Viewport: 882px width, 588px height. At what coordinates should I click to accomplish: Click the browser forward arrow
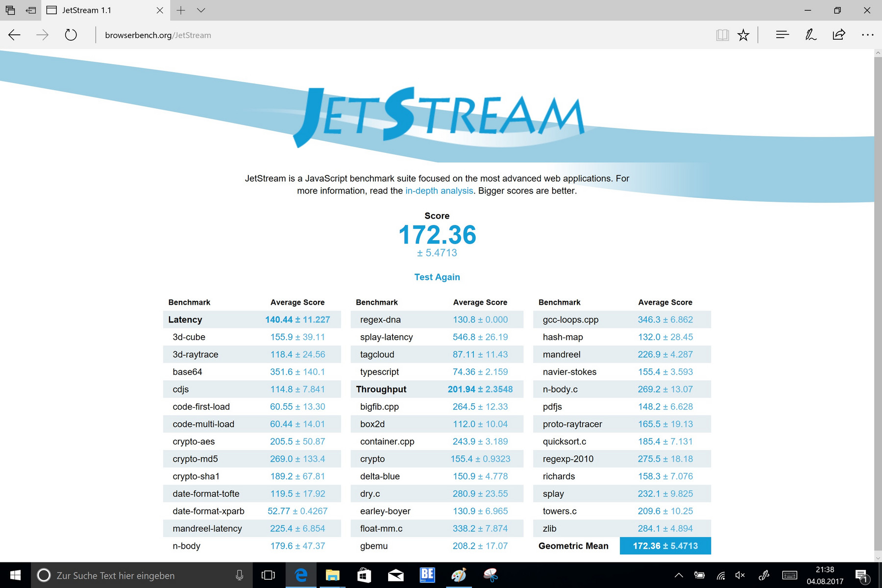pos(43,35)
